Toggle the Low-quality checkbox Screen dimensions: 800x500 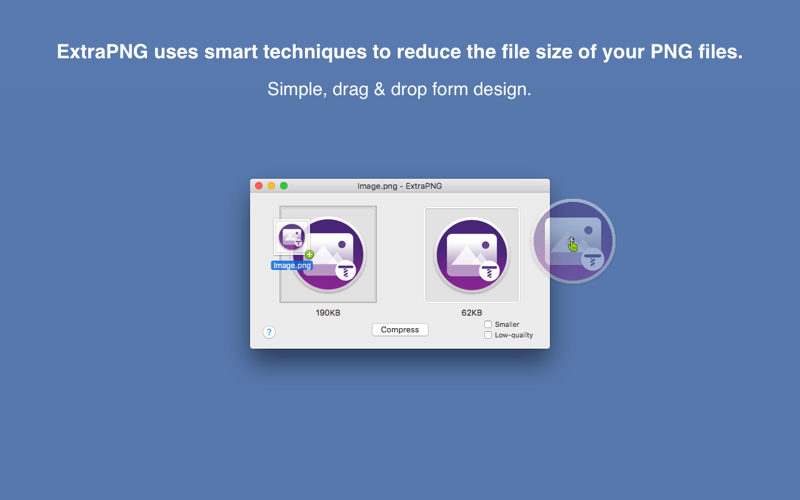[488, 335]
